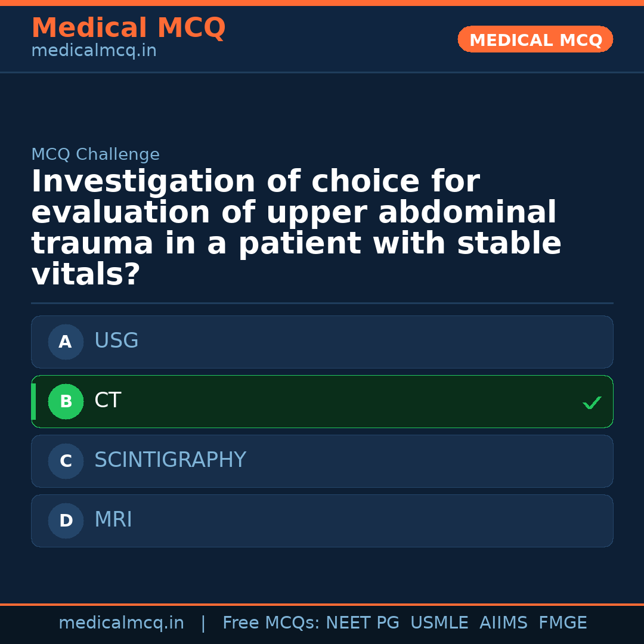Click the letter A circle badge
644x644 pixels.
tap(66, 342)
